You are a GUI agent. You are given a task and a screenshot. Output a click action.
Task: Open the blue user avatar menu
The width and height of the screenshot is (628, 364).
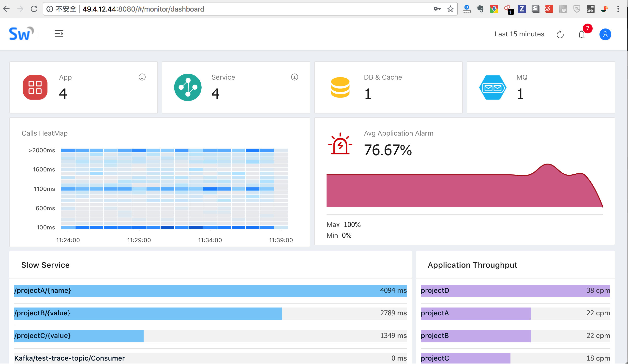tap(605, 34)
